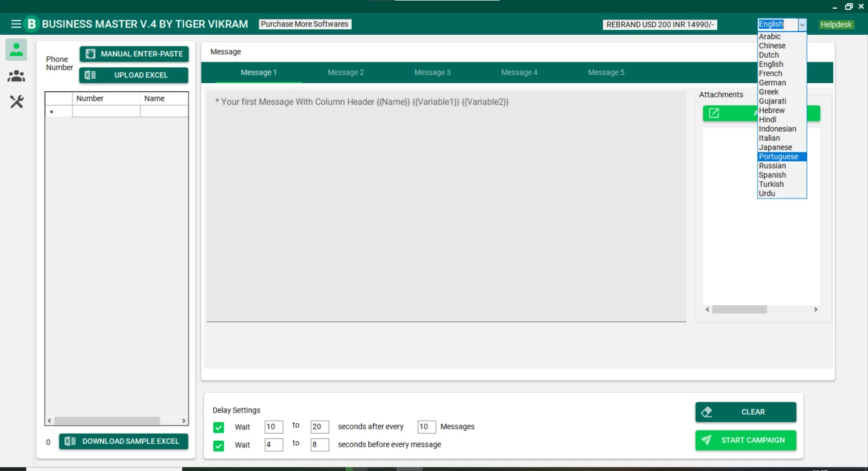The image size is (868, 471).
Task: Click the eraser icon on Clear
Action: (706, 412)
